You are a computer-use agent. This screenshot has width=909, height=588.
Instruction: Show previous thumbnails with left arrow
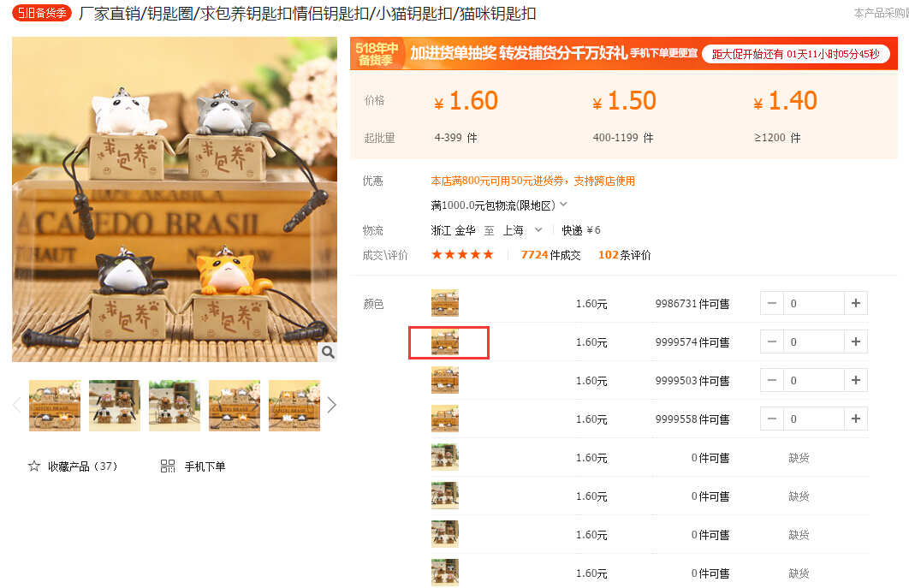(17, 405)
